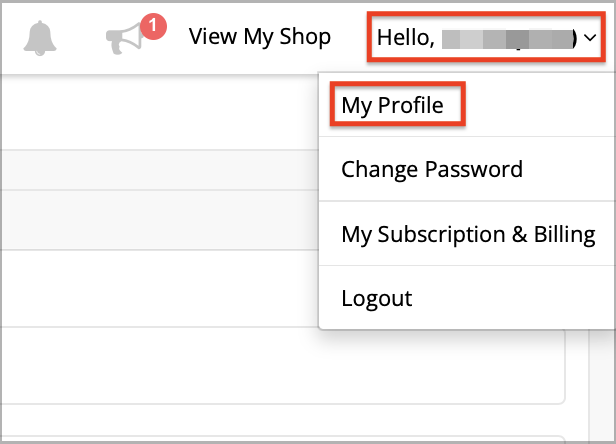Open the View My Shop link

(x=260, y=37)
